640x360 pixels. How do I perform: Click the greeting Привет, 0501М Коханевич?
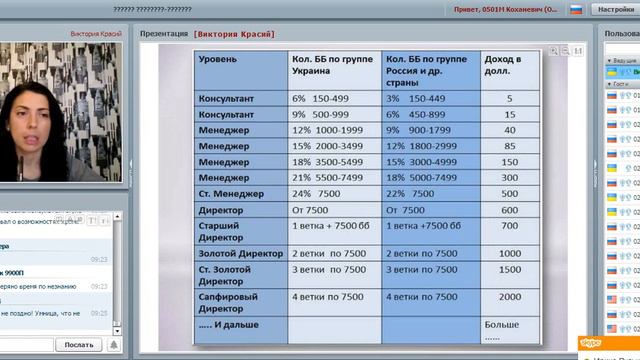point(505,9)
